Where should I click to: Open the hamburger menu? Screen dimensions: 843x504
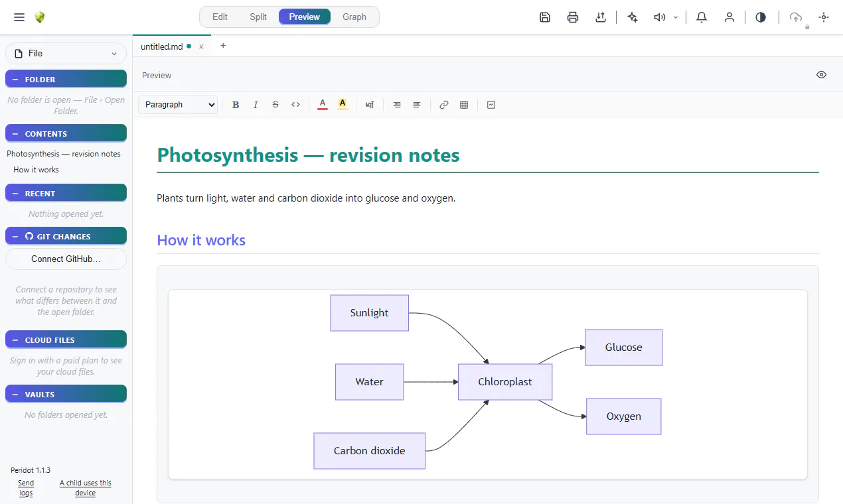tap(19, 17)
